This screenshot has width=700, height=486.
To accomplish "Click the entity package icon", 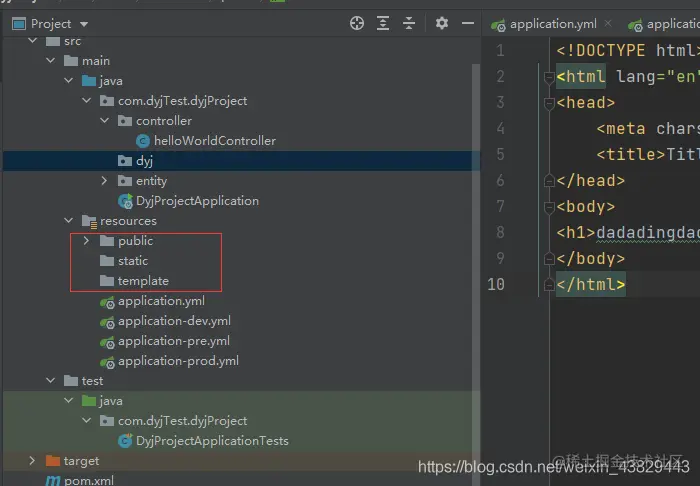I will pyautogui.click(x=125, y=181).
